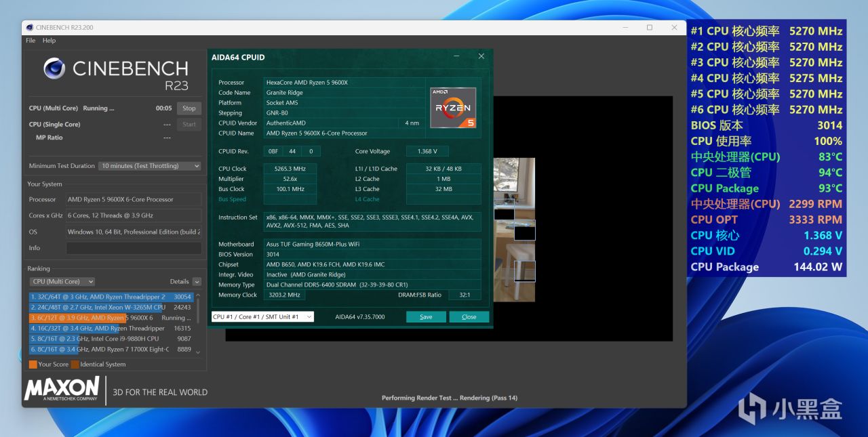This screenshot has height=437, width=868.
Task: Click the ranking list scroll down arrow
Action: (198, 352)
